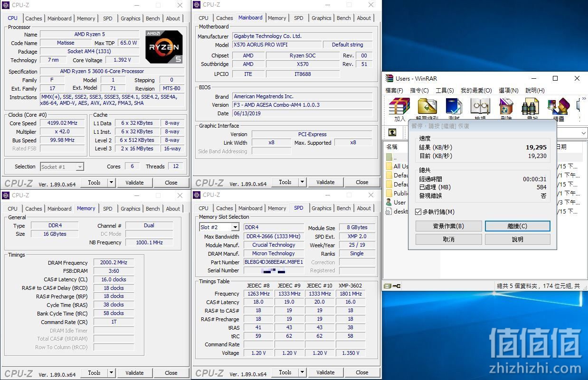Click the CPU-Z title icon of the Processor window

click(6, 5)
